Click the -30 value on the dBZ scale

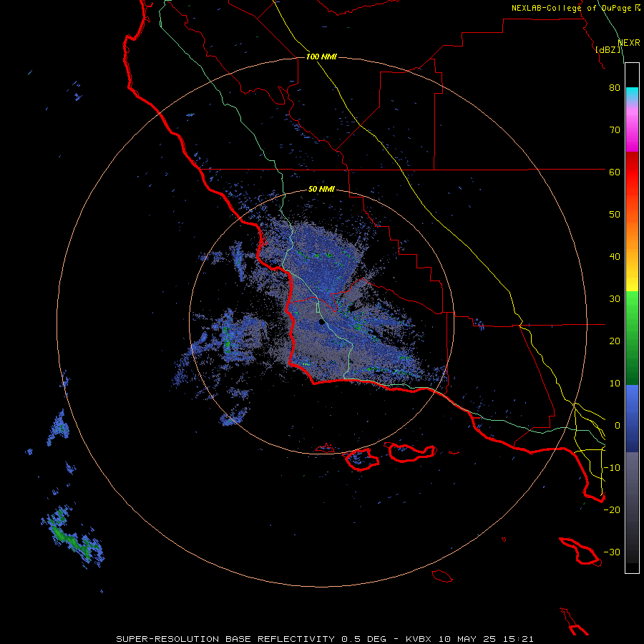coord(612,552)
